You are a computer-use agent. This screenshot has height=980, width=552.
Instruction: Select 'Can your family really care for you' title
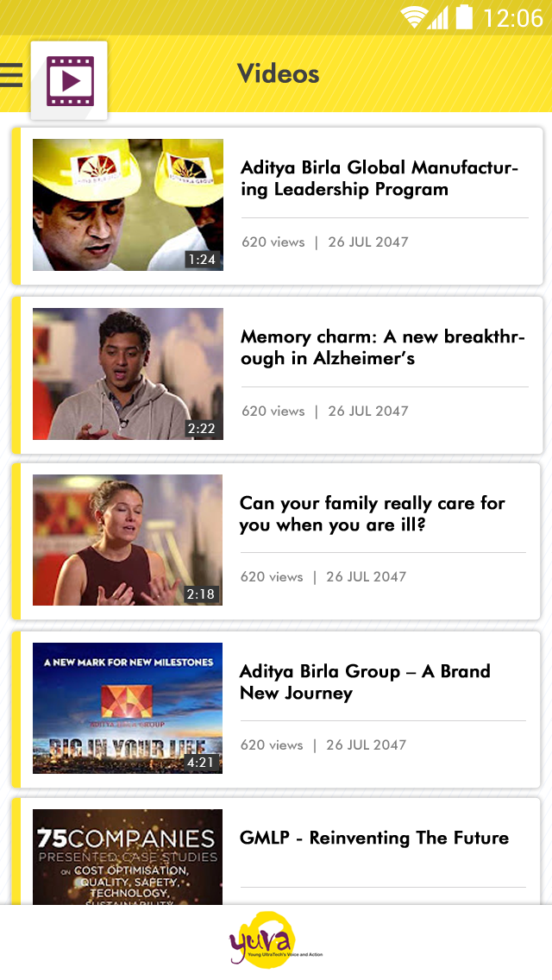coord(372,514)
